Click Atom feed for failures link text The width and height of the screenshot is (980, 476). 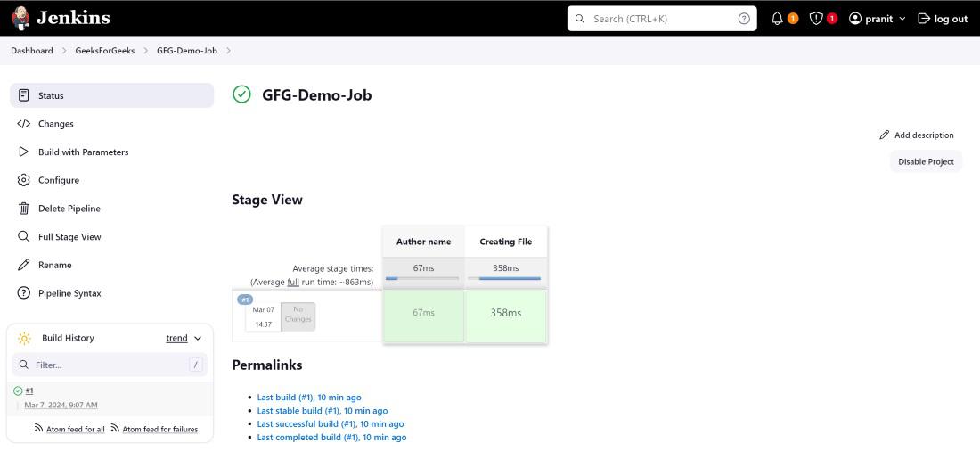click(160, 429)
